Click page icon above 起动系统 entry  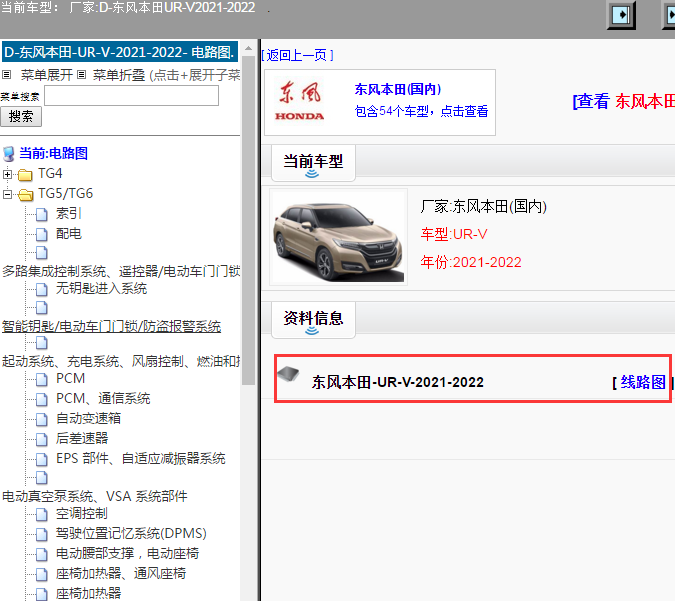tap(42, 343)
